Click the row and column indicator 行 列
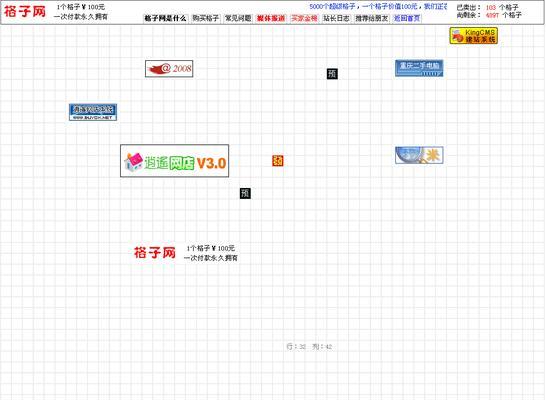This screenshot has height=400, width=546. (x=309, y=347)
